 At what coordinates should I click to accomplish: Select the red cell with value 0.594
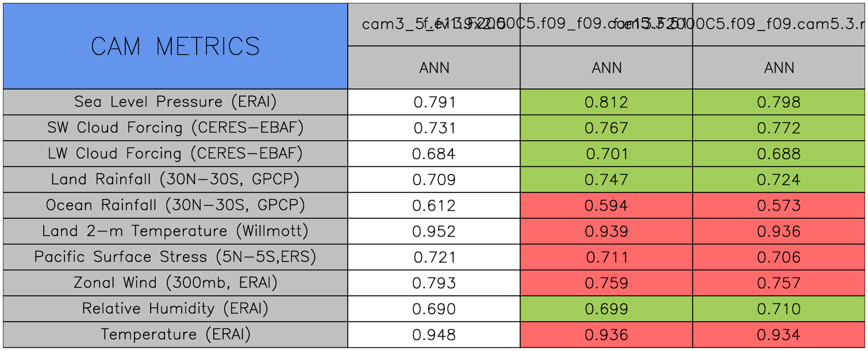606,206
